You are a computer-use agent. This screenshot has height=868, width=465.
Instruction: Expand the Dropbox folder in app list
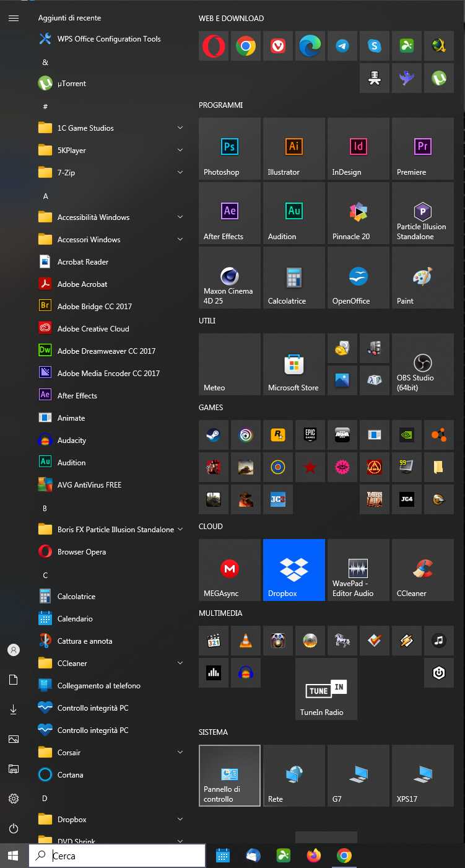click(111, 820)
